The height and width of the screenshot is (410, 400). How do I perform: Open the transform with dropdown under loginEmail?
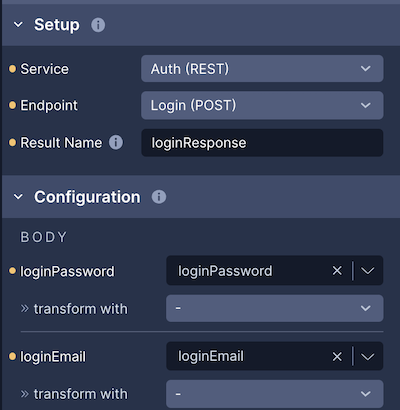point(275,394)
